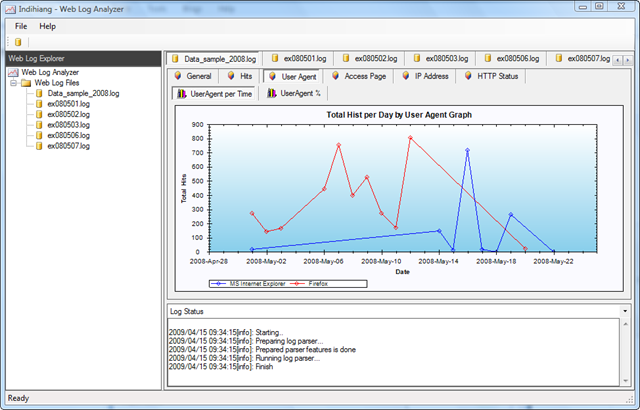Switch to the Access Page tab
This screenshot has height=410, width=640.
(360, 76)
